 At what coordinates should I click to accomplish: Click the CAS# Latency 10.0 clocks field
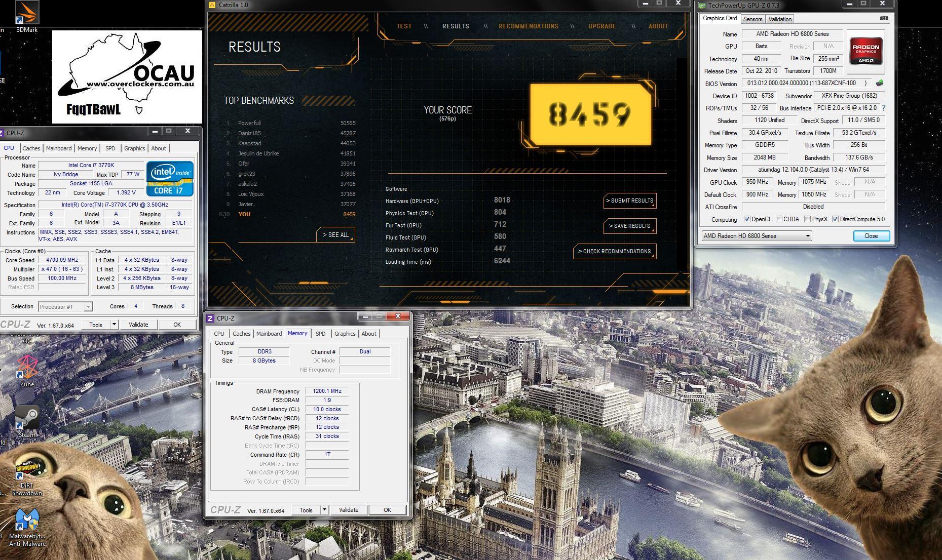pos(327,409)
